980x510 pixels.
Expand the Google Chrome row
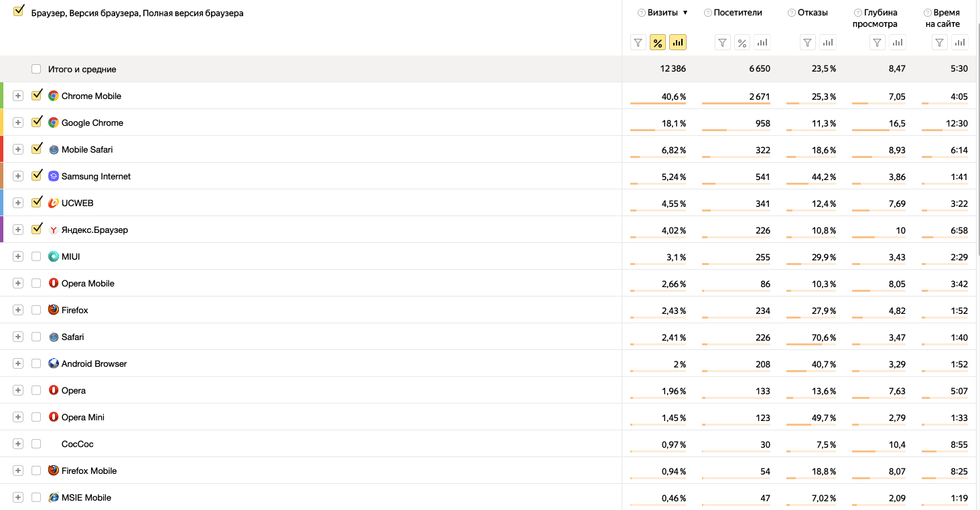[18, 122]
